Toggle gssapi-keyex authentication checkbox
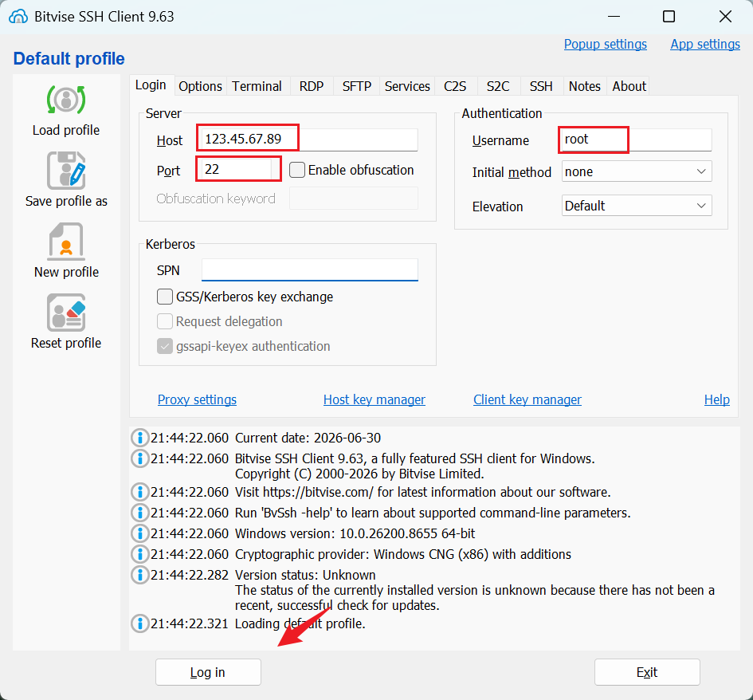 pyautogui.click(x=165, y=346)
